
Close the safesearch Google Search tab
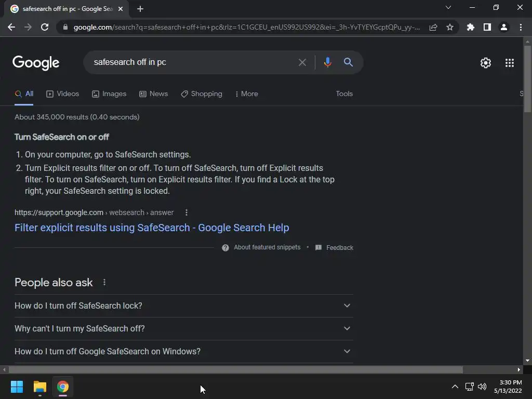point(121,9)
